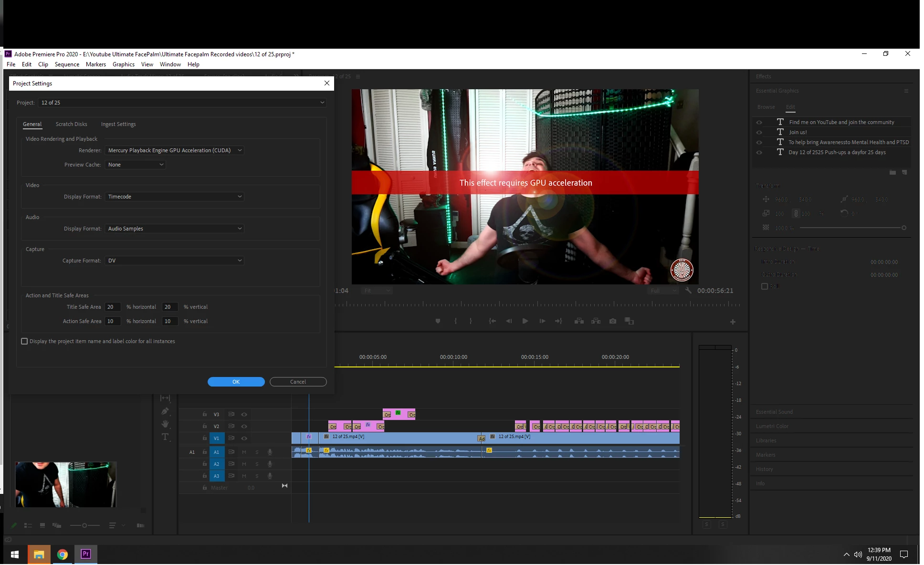Click the Button Editor plus icon
This screenshot has height=565, width=924.
(x=733, y=322)
